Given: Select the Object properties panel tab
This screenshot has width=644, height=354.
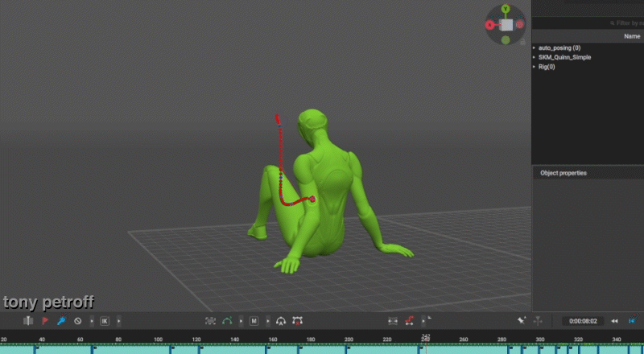Looking at the screenshot, I should pos(563,173).
